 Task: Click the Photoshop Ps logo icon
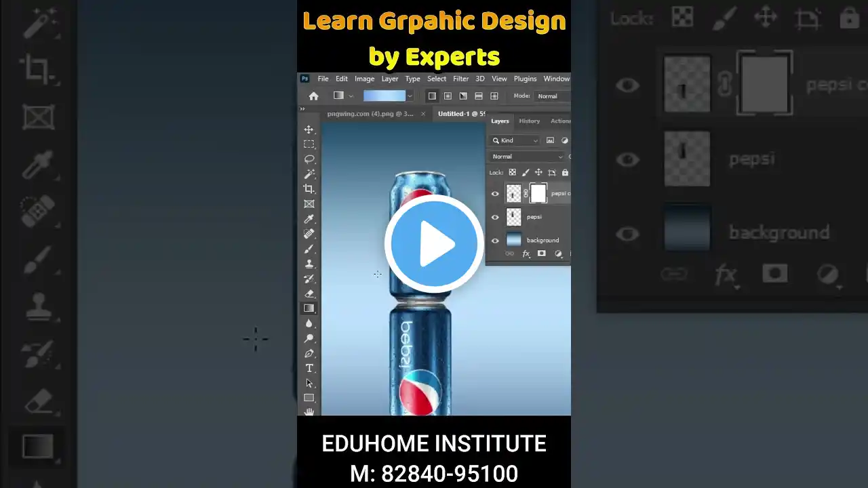305,79
